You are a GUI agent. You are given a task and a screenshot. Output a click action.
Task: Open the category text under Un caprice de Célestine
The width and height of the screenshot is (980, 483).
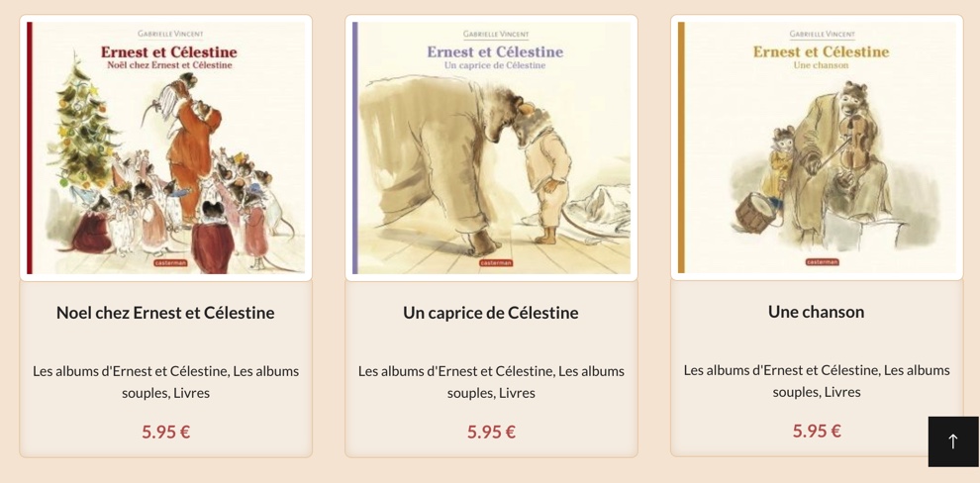[x=491, y=382]
